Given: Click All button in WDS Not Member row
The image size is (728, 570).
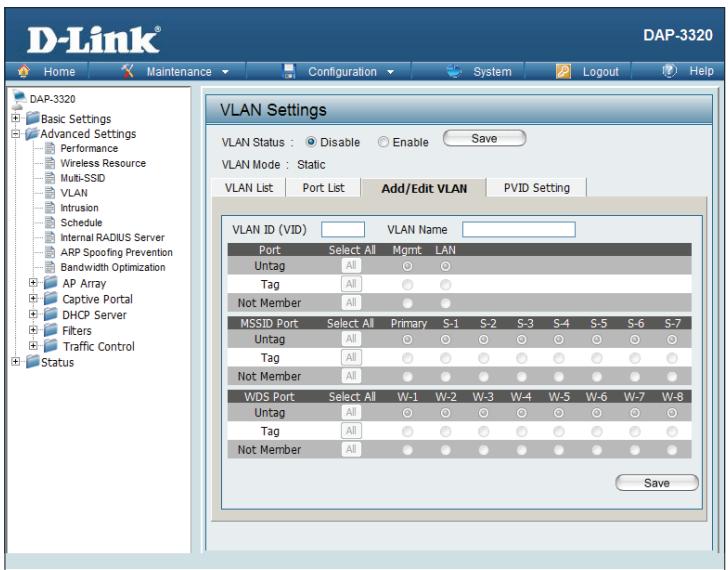Looking at the screenshot, I should [351, 449].
